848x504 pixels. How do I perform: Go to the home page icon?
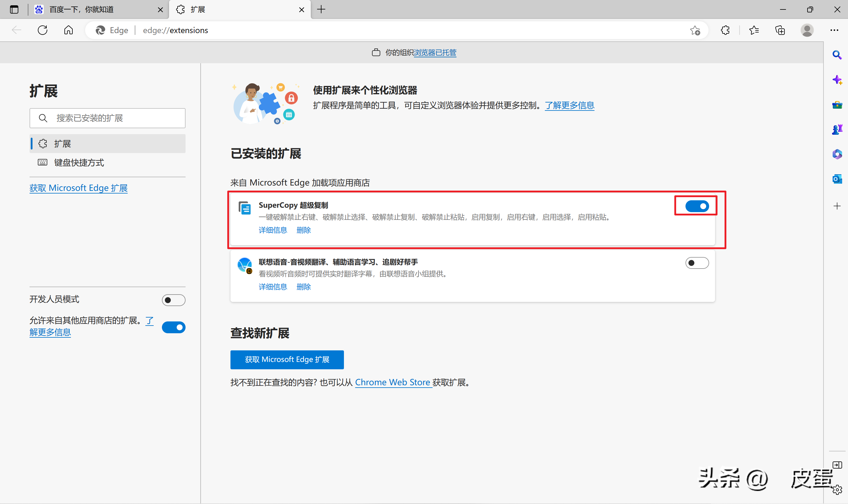pyautogui.click(x=68, y=30)
